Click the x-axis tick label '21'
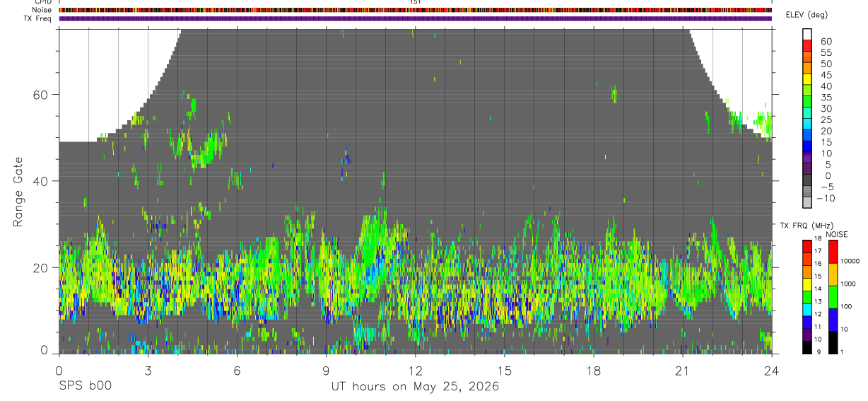This screenshot has width=868, height=401. tap(682, 370)
